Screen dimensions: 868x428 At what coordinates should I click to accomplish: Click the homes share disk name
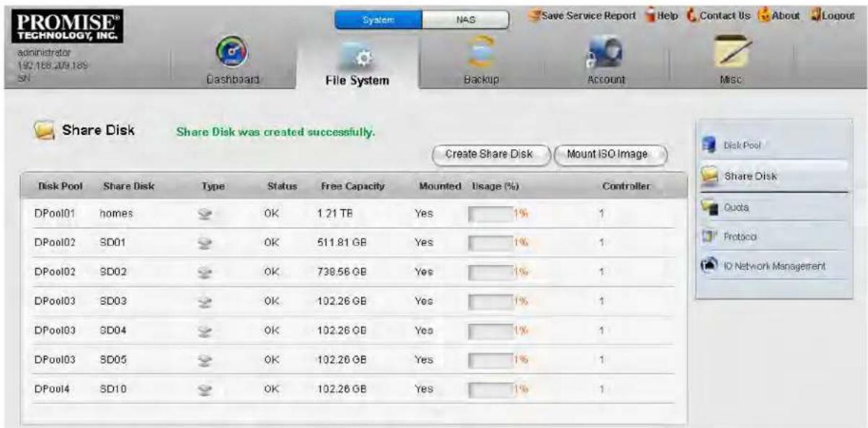[115, 214]
